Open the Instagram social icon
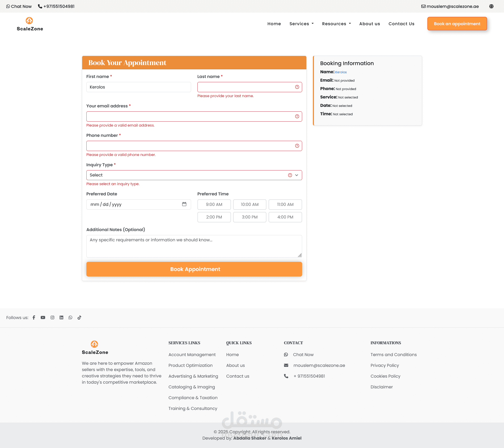The image size is (504, 448). 52,317
